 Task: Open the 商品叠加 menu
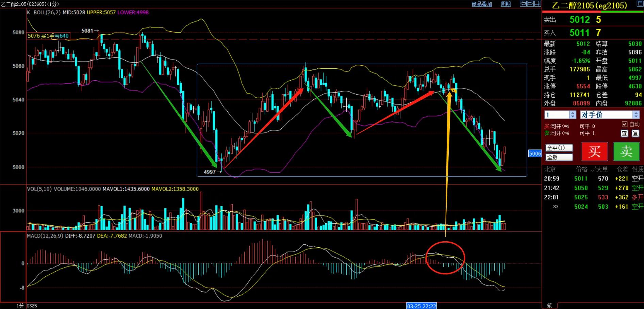pyautogui.click(x=482, y=4)
